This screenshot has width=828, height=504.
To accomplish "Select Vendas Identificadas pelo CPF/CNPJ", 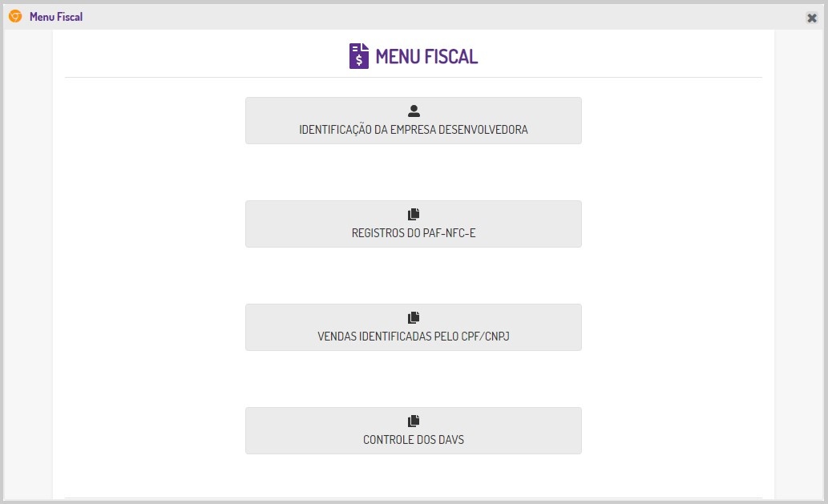I will click(x=414, y=337).
